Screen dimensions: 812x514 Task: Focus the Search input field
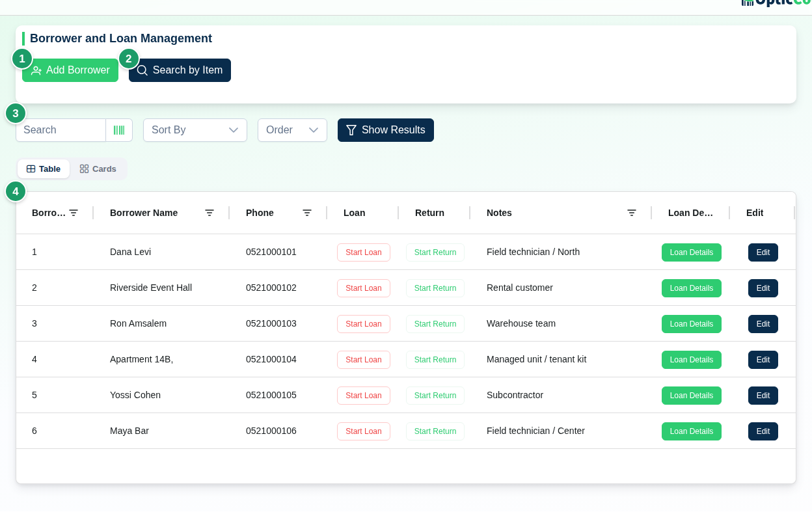point(61,130)
